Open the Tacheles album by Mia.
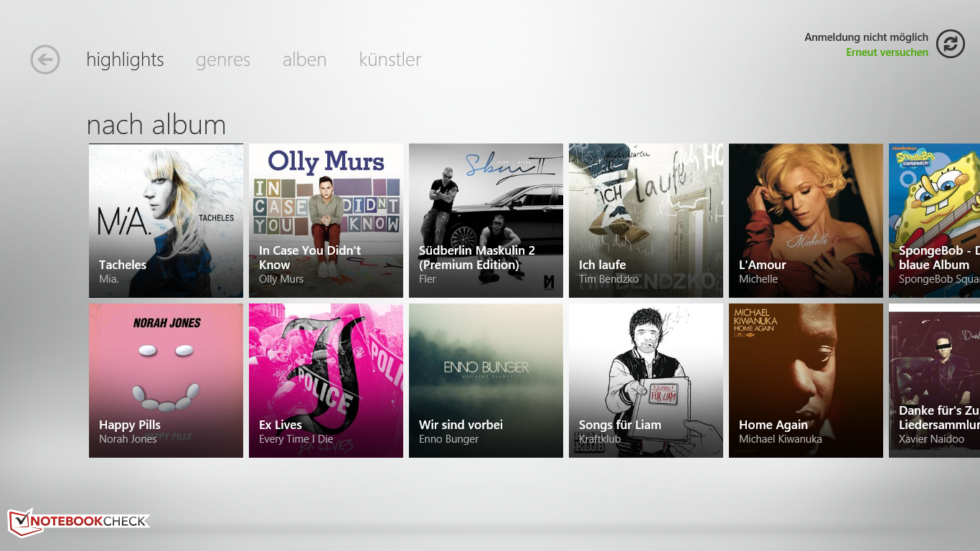 pos(166,220)
